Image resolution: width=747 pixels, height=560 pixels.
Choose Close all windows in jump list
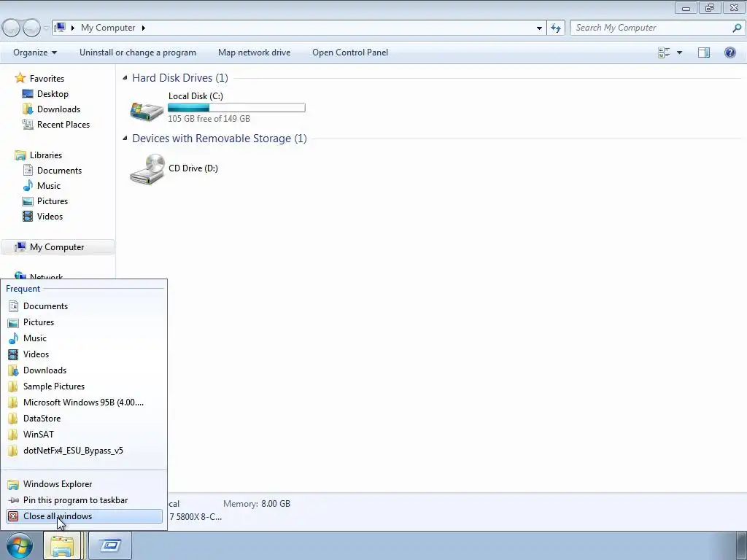click(x=84, y=516)
